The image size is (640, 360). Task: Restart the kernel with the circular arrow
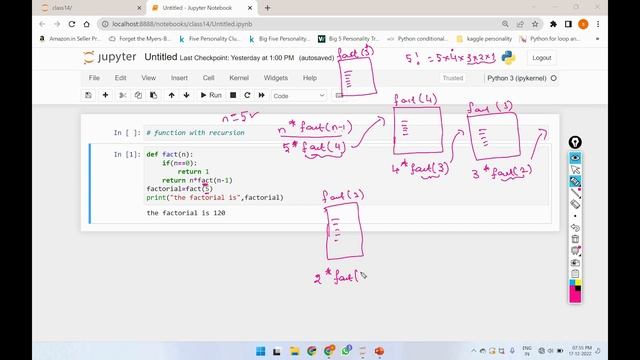point(247,95)
